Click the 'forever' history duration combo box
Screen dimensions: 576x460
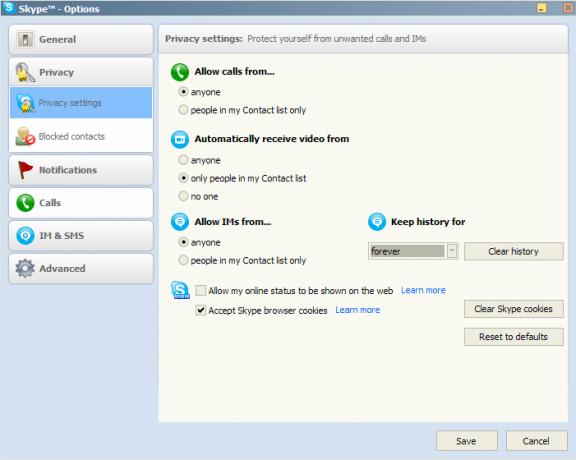tap(413, 251)
